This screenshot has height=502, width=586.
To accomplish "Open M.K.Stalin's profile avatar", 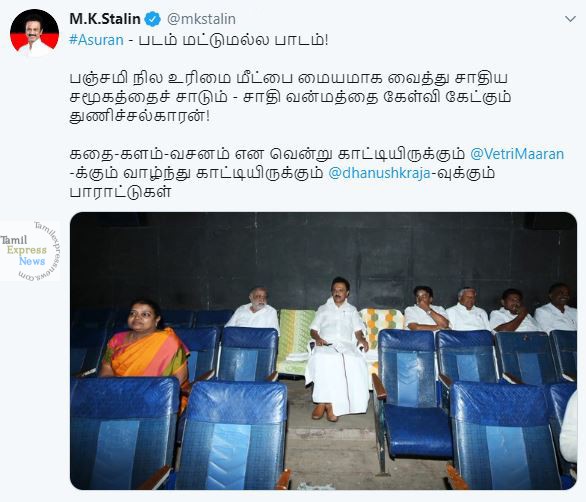I will tap(34, 33).
